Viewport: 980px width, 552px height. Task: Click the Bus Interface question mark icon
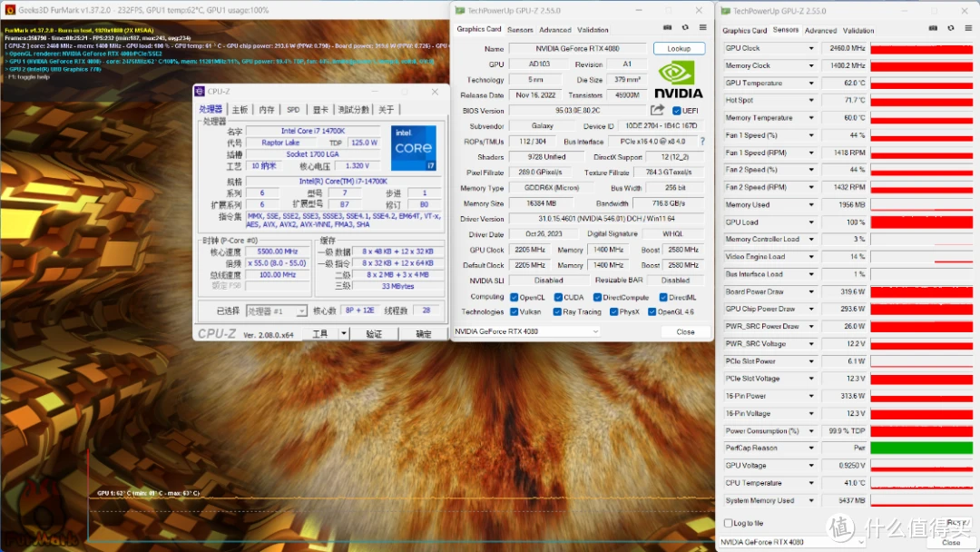point(702,142)
